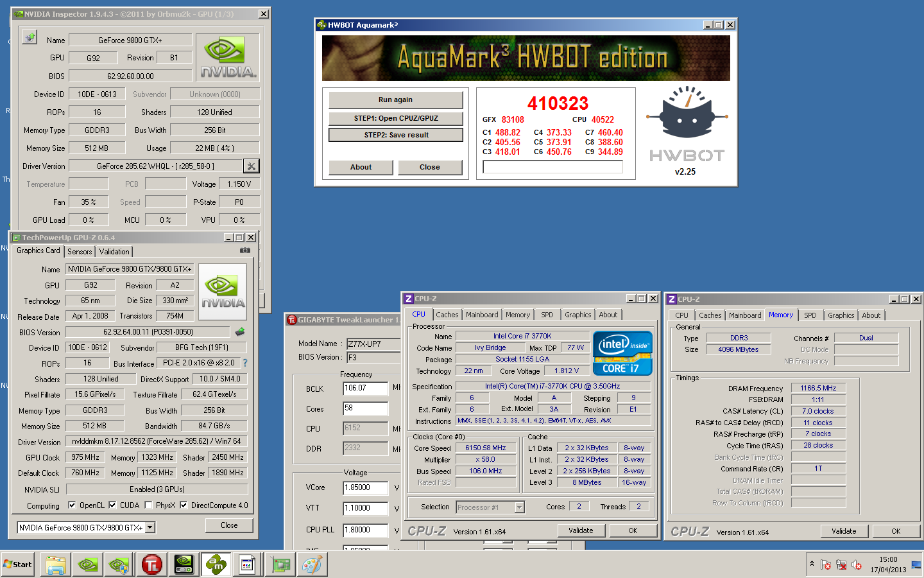Switch to Sensors tab in GPU-Z
The height and width of the screenshot is (578, 924).
tap(80, 252)
